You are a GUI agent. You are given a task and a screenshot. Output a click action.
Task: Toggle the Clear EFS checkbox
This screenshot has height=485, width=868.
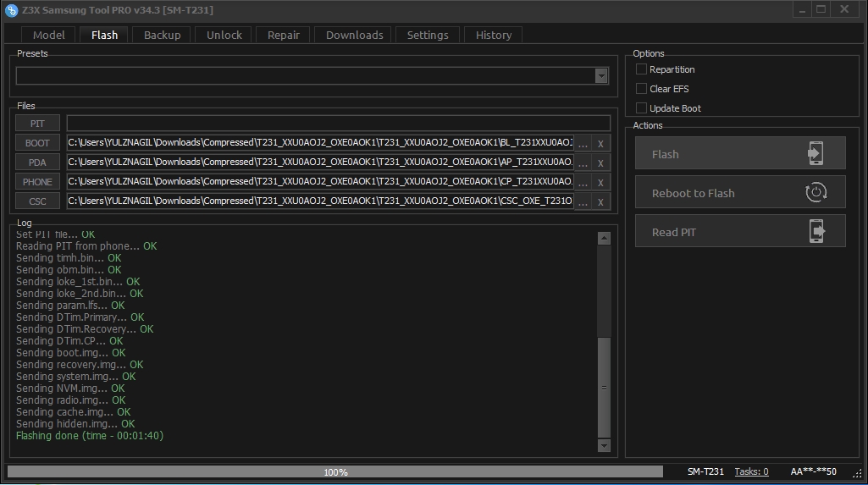click(641, 89)
